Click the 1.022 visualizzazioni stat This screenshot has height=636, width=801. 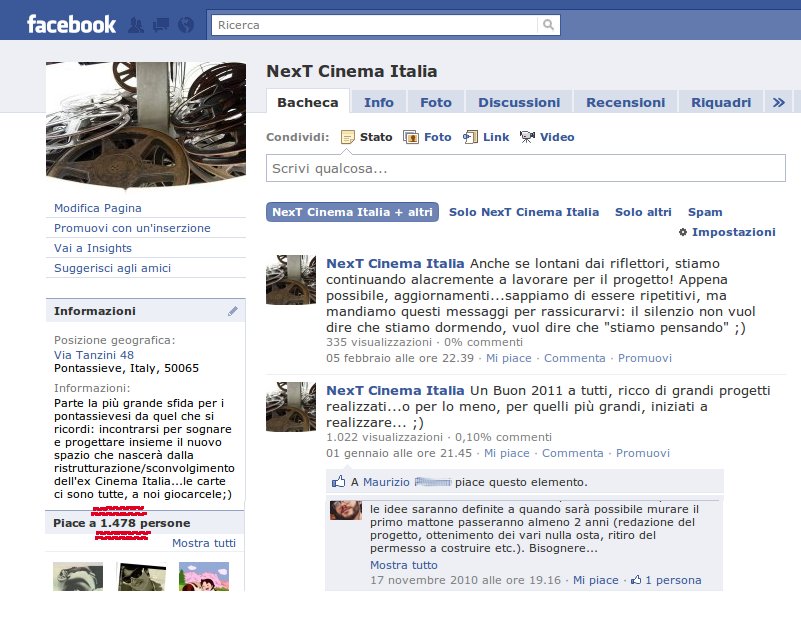[x=385, y=437]
